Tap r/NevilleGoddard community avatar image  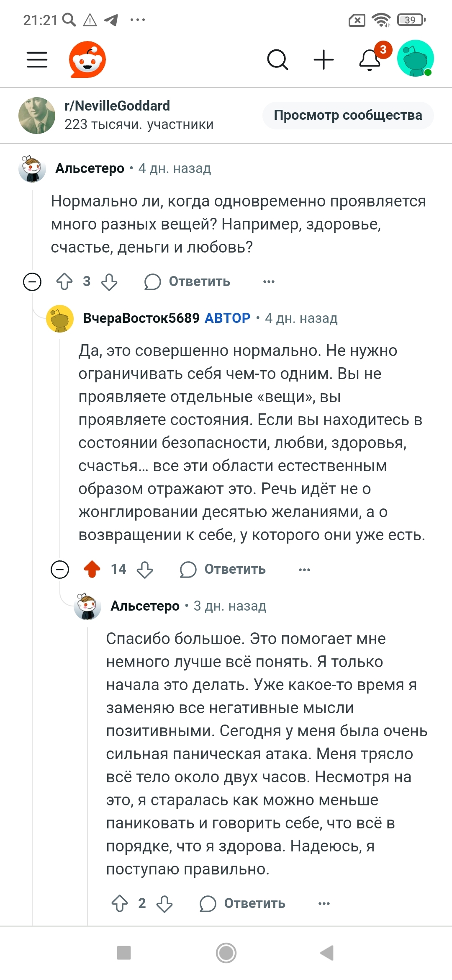click(37, 116)
